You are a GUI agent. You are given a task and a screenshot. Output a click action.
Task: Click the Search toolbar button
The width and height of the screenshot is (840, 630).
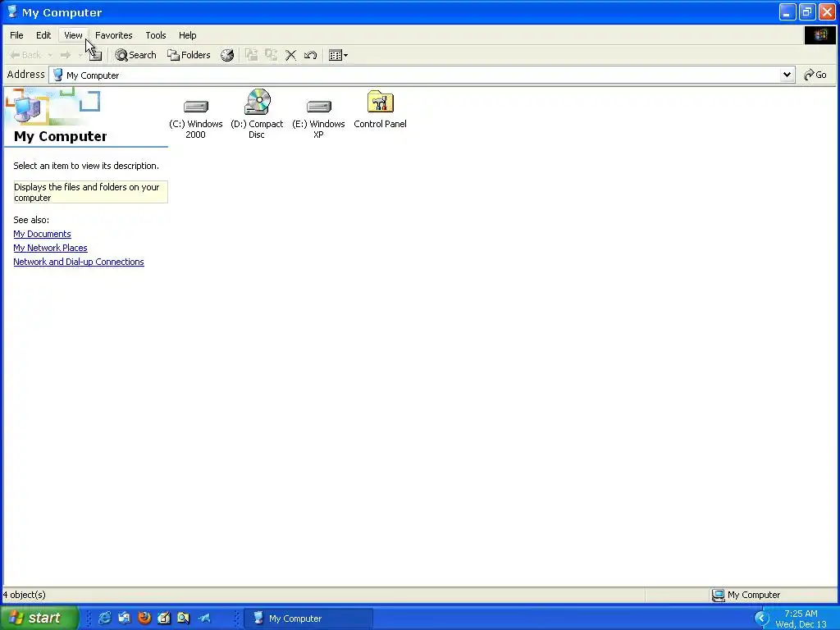[135, 55]
